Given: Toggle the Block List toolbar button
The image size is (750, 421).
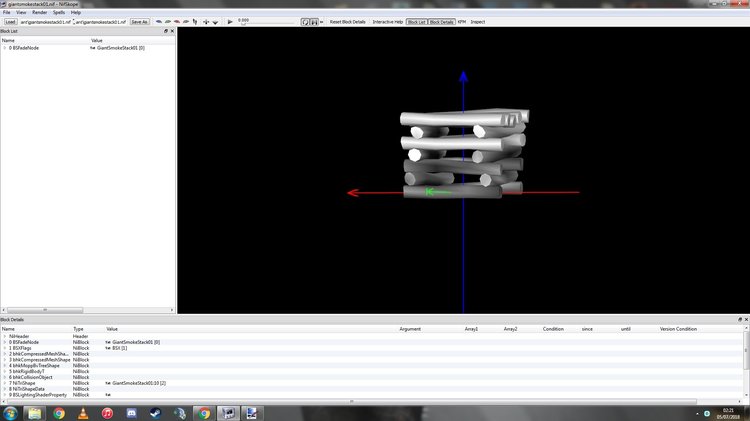Looking at the screenshot, I should [x=417, y=22].
